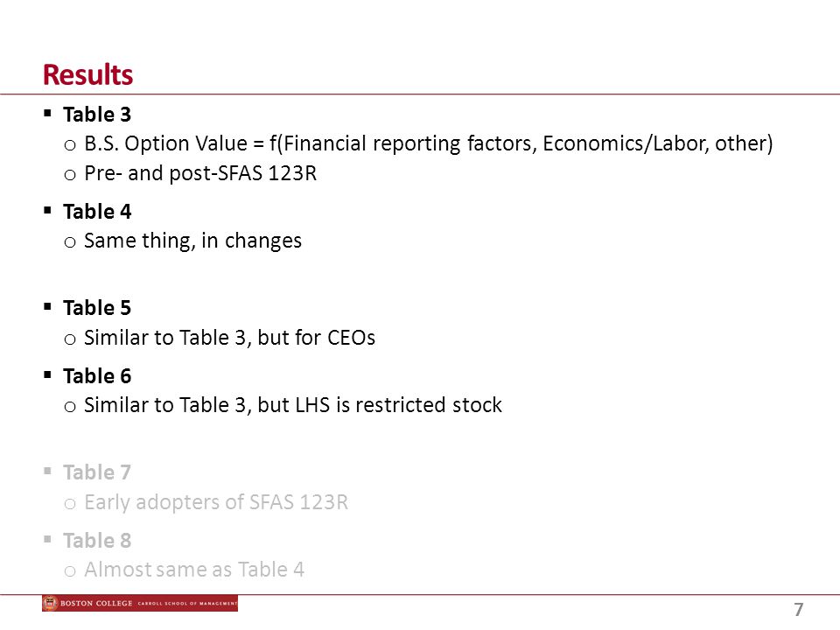Select the restricted stock line under Table 6

coord(293,405)
